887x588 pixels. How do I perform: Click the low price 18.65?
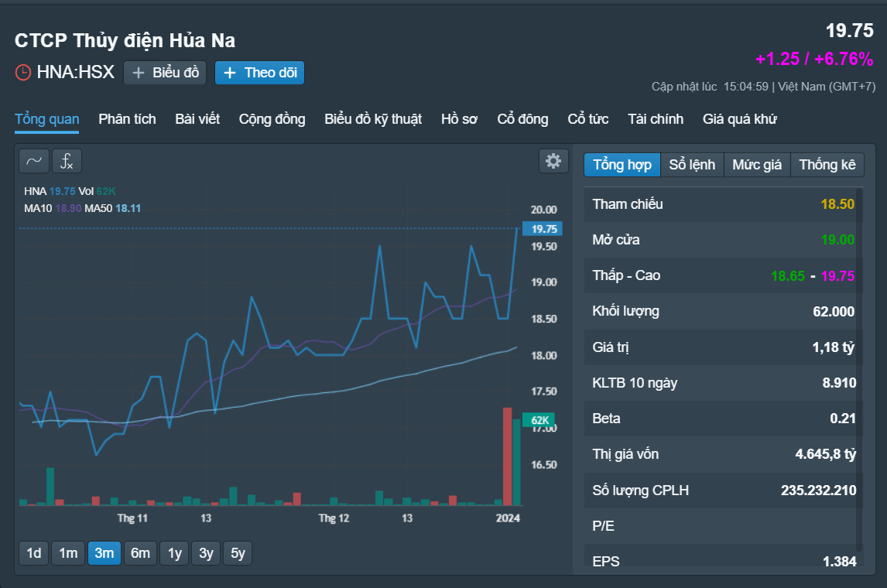(x=787, y=276)
